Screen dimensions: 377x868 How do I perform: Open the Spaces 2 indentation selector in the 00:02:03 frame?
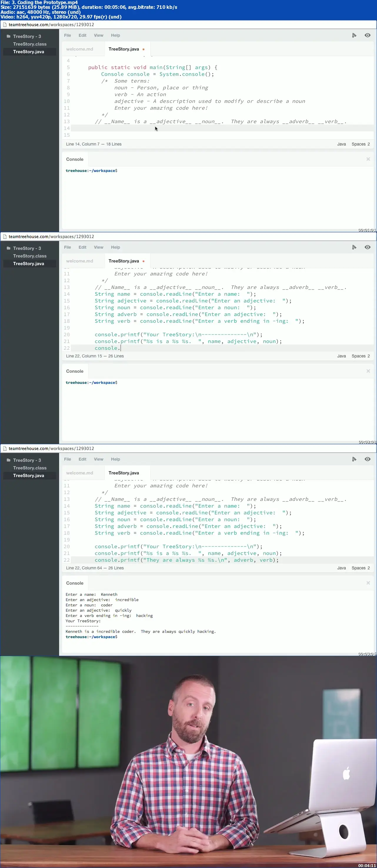click(361, 356)
